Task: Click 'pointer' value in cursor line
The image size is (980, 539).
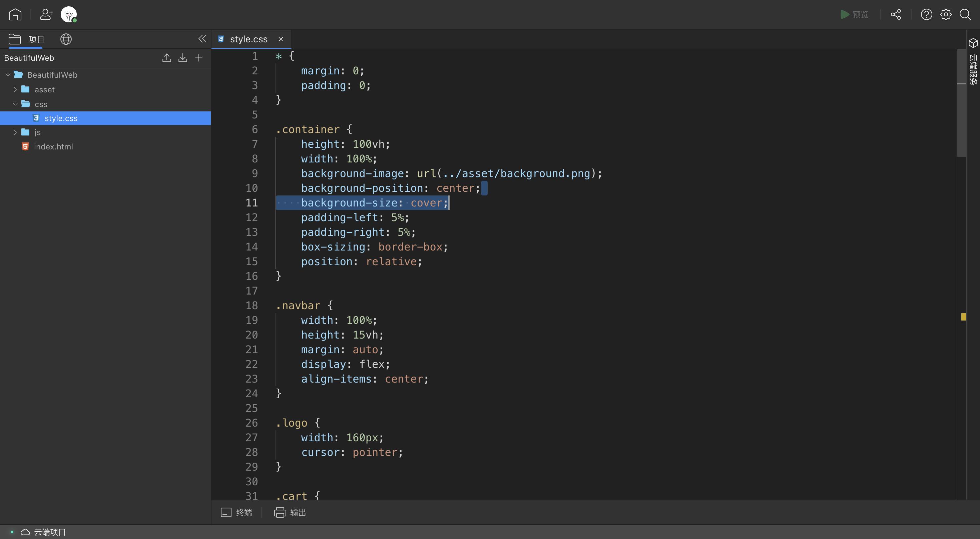Action: (x=375, y=452)
